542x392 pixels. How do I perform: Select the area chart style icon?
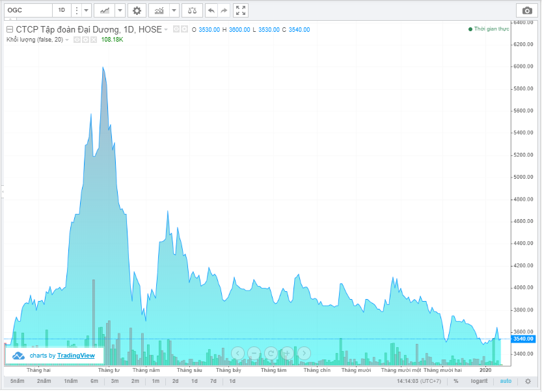105,10
